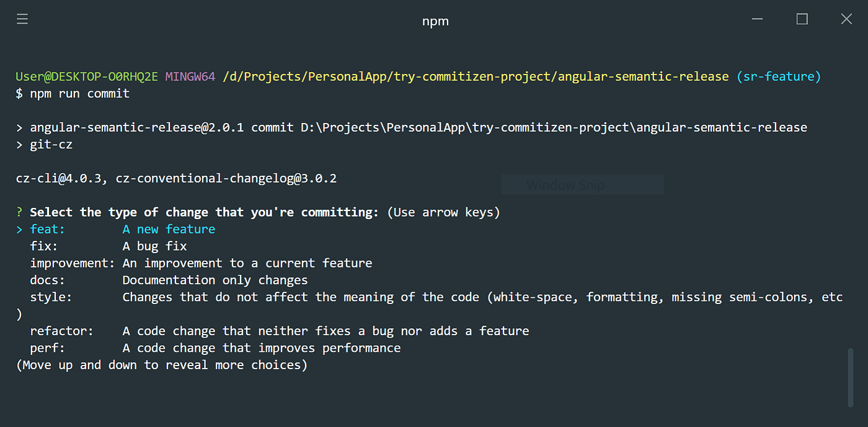Minimize the npm terminal window
Screen dimensions: 868x427
[x=758, y=19]
